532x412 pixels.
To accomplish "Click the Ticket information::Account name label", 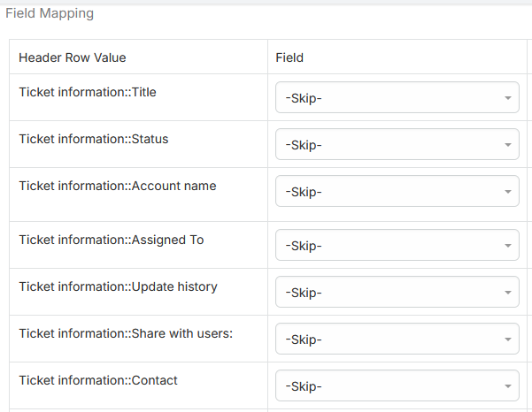I will point(117,186).
